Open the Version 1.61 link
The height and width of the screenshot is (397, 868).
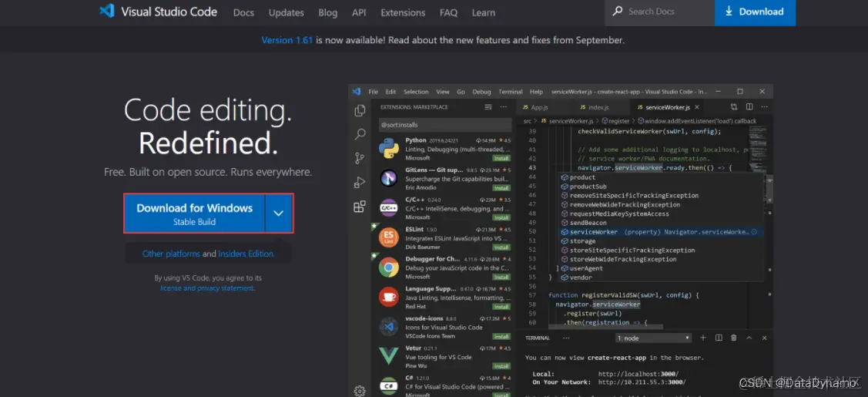(287, 40)
